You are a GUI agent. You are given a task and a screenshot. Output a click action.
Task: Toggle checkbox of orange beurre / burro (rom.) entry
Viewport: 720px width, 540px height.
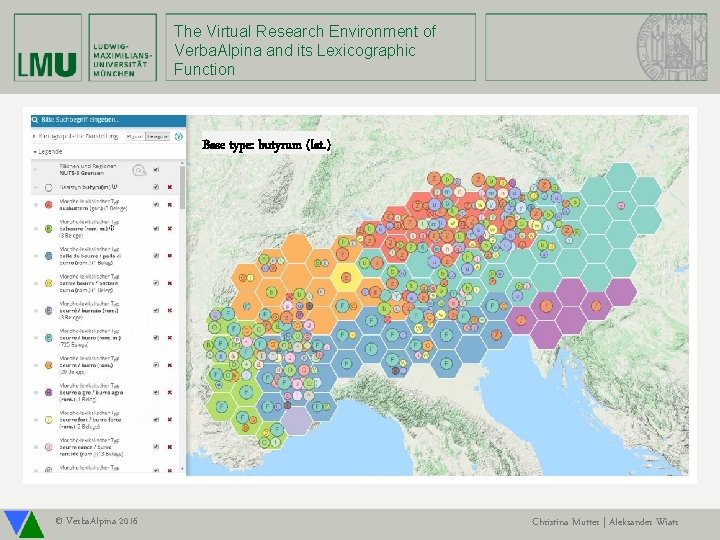[x=156, y=365]
